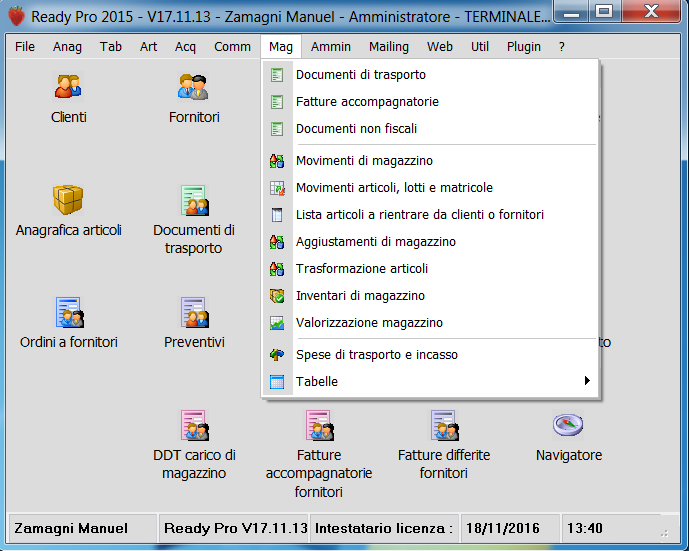This screenshot has height=551, width=689.
Task: Open the Tabelle submenu entry
Action: (431, 382)
